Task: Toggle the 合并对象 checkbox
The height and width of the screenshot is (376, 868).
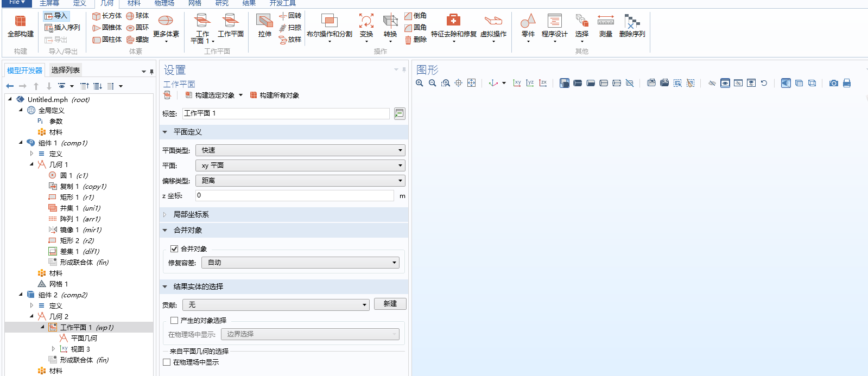Action: [174, 248]
